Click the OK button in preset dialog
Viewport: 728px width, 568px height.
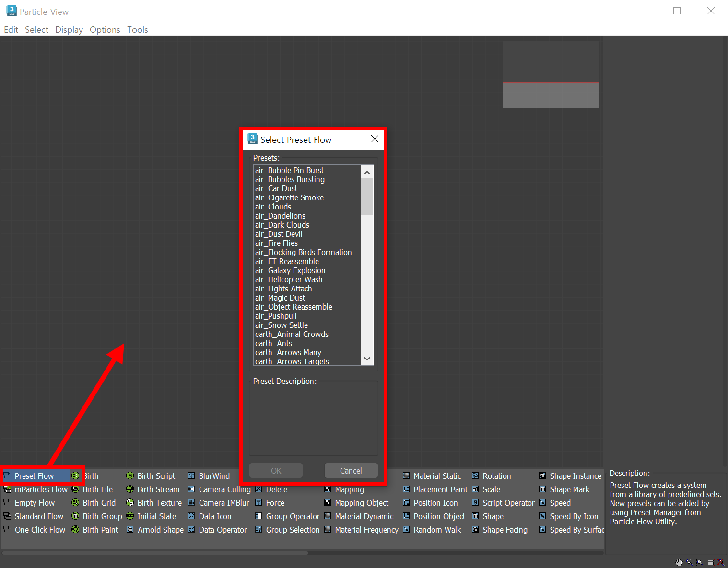click(x=276, y=471)
